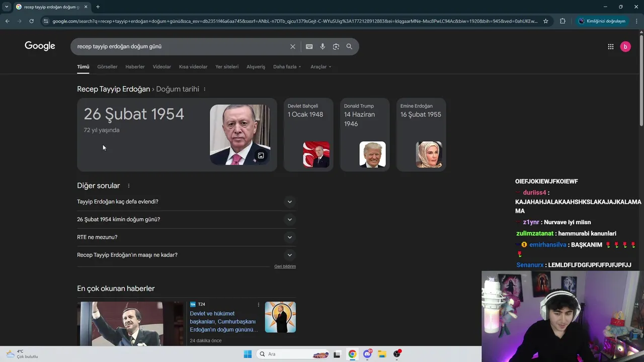Switch to Görseller tab
644x362 pixels.
click(x=107, y=66)
